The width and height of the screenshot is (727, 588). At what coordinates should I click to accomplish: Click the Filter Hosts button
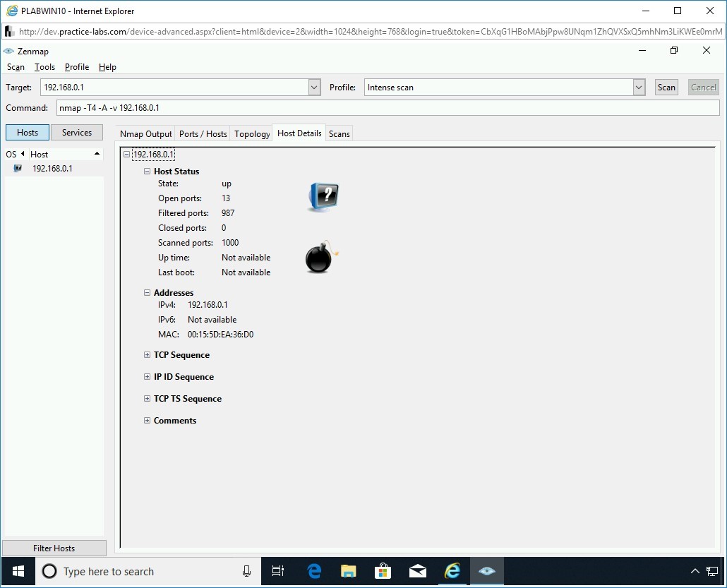(x=54, y=548)
